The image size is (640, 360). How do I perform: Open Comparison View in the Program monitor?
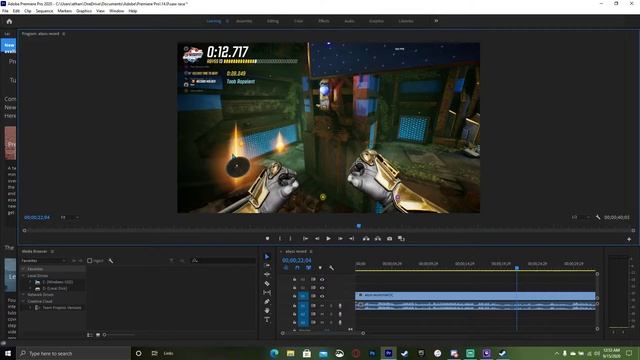[401, 239]
